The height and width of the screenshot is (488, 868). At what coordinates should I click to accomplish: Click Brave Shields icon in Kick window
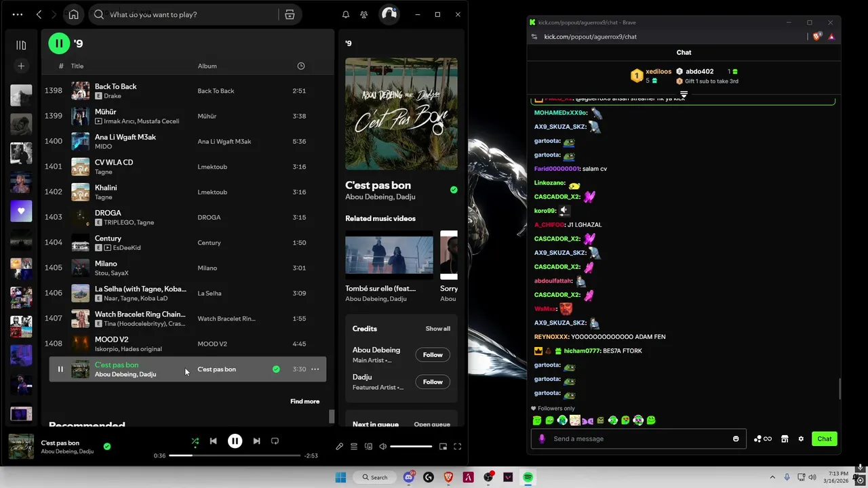817,37
